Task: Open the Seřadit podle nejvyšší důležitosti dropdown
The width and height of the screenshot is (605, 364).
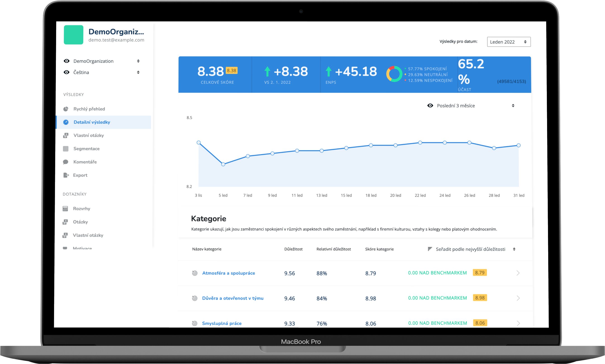Action: pos(472,249)
